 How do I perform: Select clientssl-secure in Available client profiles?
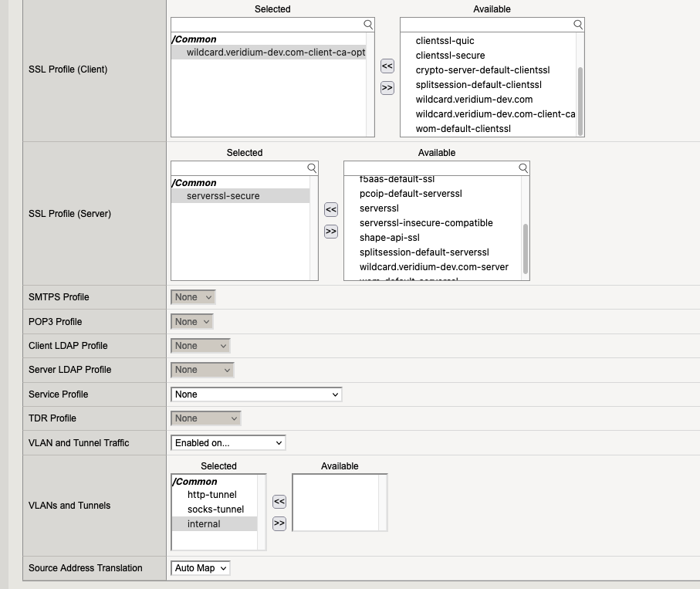click(x=450, y=56)
